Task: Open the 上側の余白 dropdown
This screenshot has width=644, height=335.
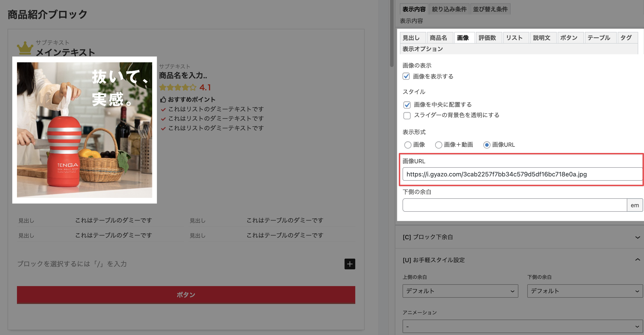Action: click(460, 291)
